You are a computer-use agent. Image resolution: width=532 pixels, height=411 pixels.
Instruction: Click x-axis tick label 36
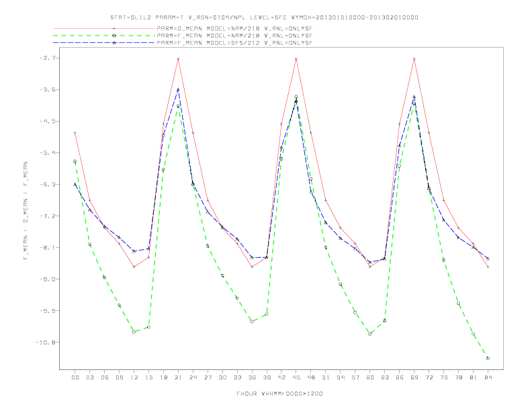(252, 377)
